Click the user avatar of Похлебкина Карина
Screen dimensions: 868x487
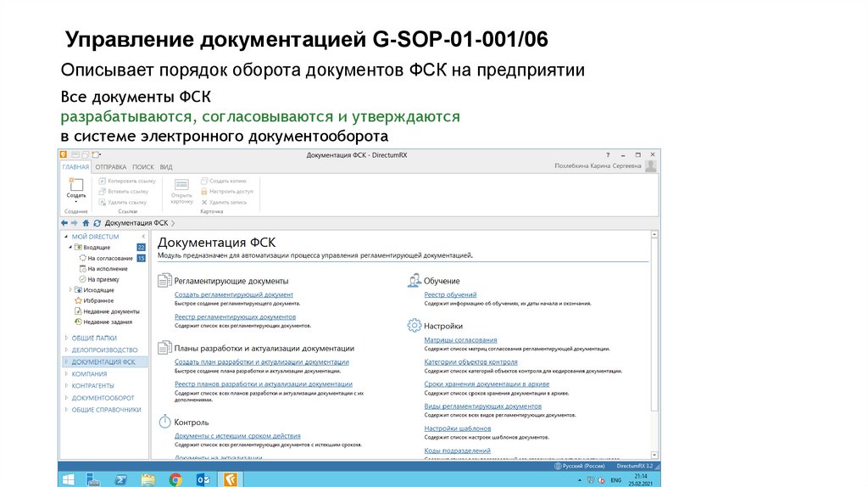[651, 165]
